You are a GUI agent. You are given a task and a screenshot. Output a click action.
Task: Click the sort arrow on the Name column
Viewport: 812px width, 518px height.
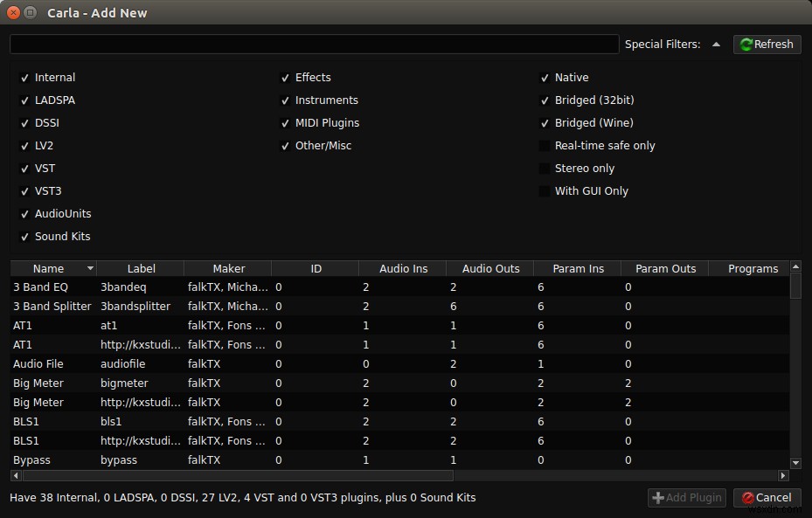(90, 268)
